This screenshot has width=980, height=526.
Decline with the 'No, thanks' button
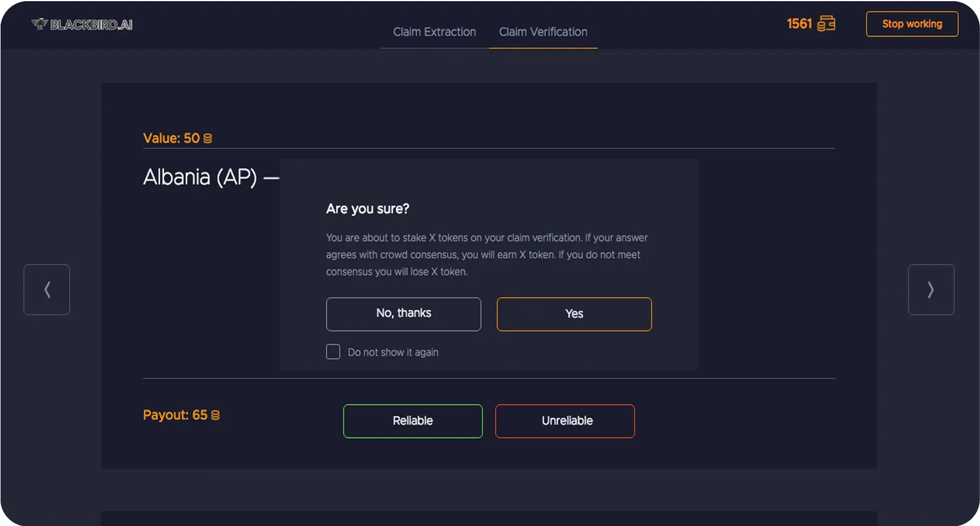coord(404,314)
